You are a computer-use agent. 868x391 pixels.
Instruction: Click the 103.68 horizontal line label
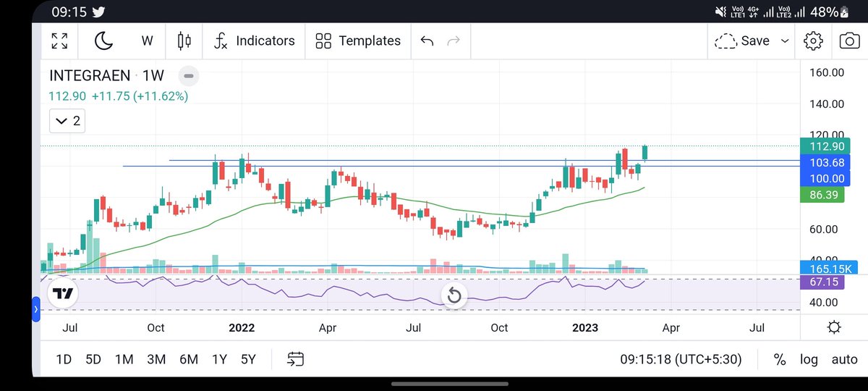coord(827,162)
